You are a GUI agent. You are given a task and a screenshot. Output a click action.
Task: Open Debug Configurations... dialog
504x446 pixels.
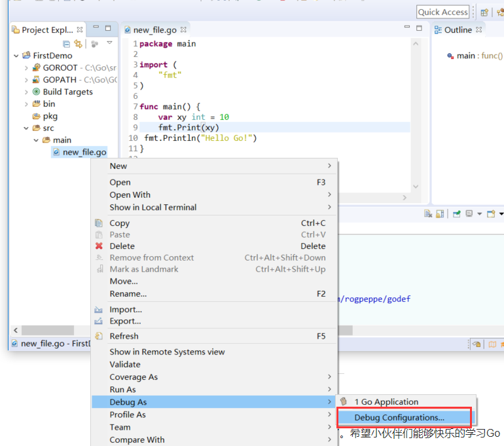[x=405, y=418]
